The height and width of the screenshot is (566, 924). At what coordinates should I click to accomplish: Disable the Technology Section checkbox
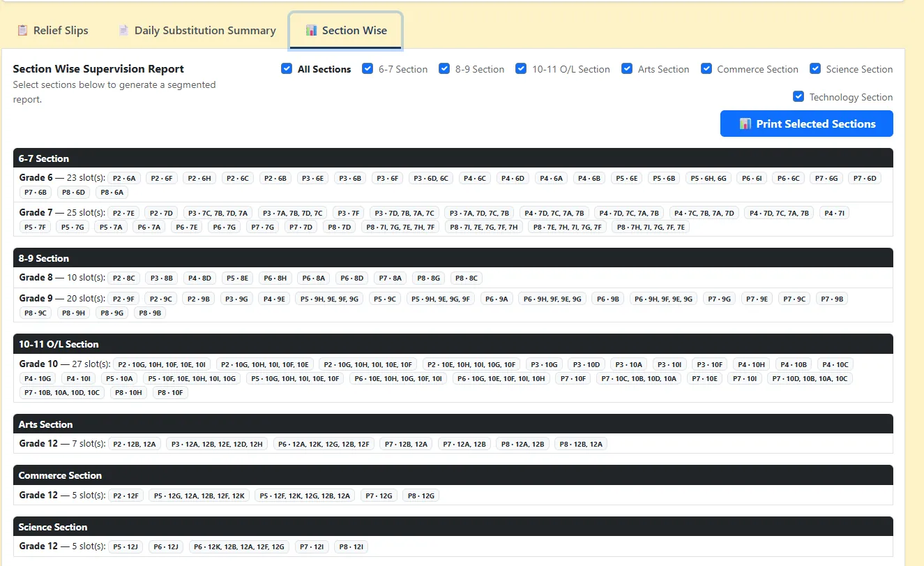coord(798,96)
